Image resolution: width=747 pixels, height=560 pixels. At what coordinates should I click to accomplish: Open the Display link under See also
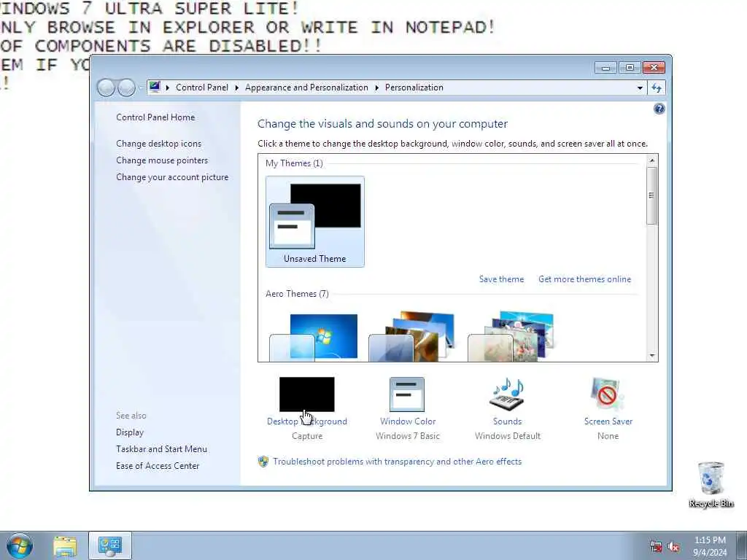tap(130, 432)
